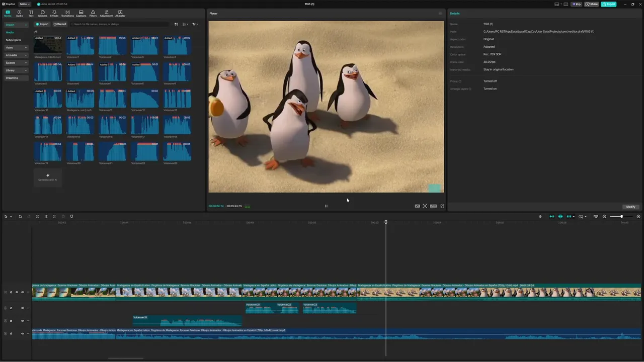
Task: Pause playback in the Player
Action: pos(326,206)
